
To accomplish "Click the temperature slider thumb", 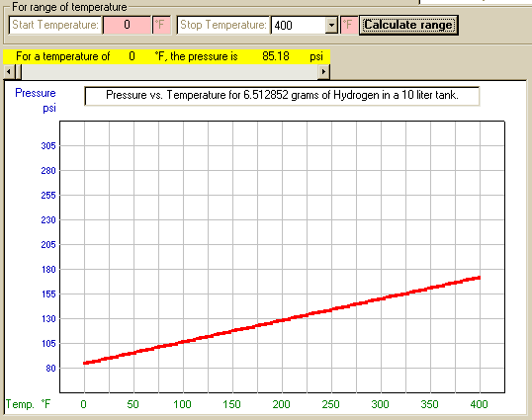I will (x=18, y=71).
